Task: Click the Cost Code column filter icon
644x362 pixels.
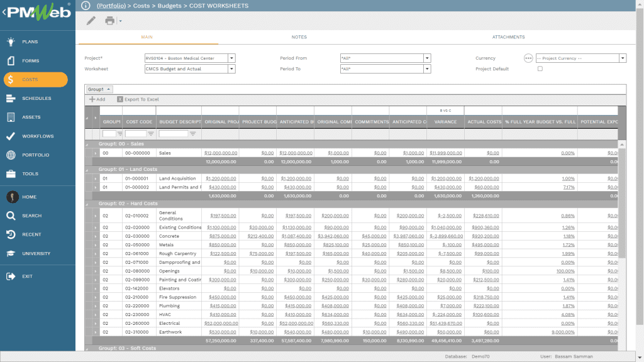Action: point(151,134)
